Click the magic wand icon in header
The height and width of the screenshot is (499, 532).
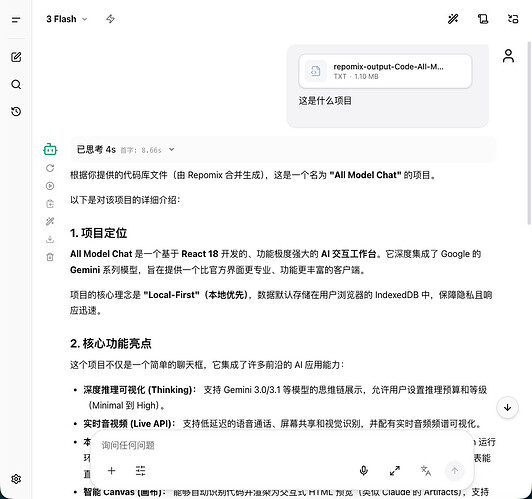click(453, 19)
